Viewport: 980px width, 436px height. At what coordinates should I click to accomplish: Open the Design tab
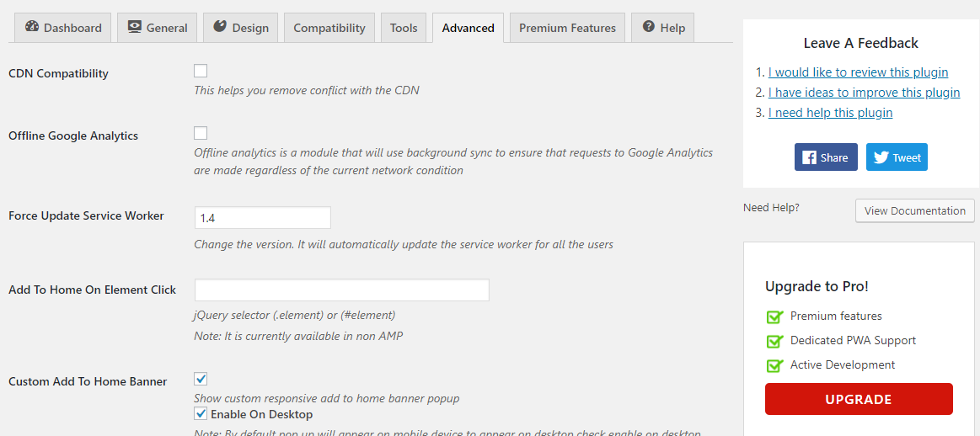pos(240,28)
